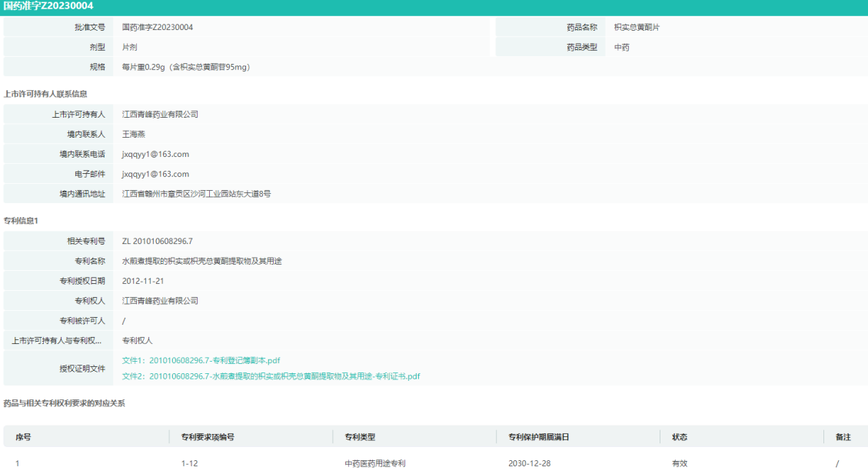The image size is (868, 474).
Task: Select the table cell 中药医药用途专利
Action: coord(375,464)
